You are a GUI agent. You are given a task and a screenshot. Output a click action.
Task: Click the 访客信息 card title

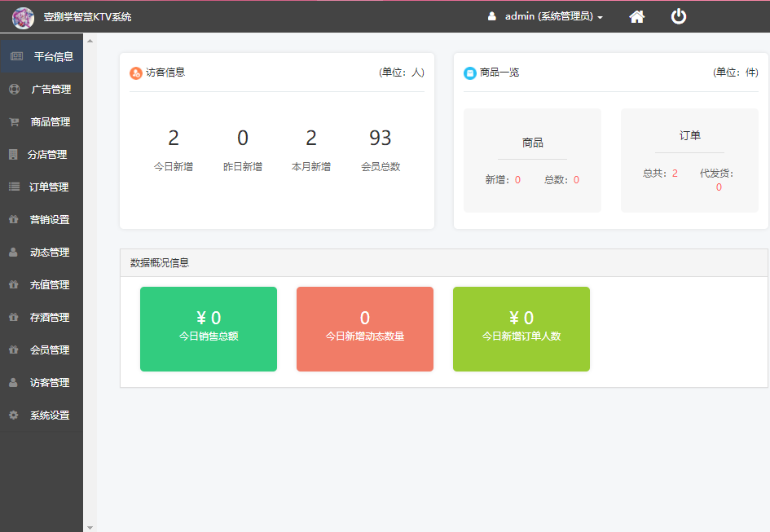click(165, 73)
